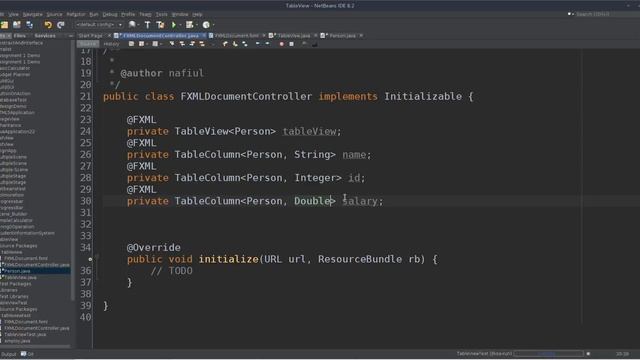The image size is (640, 360).
Task: Open the Tools menu
Action: coord(161,14)
